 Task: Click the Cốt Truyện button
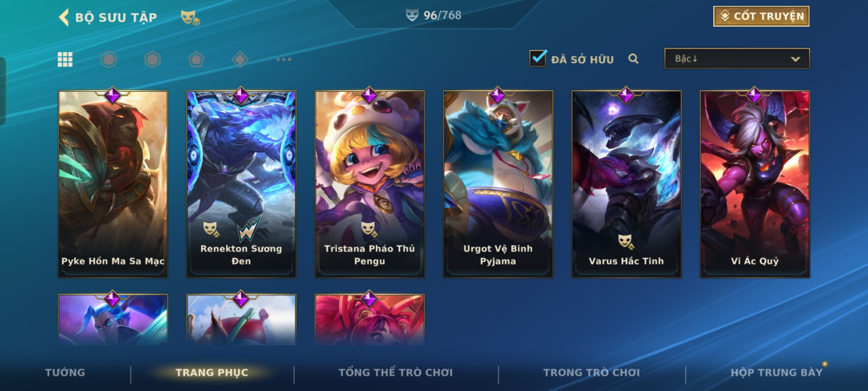pyautogui.click(x=761, y=16)
